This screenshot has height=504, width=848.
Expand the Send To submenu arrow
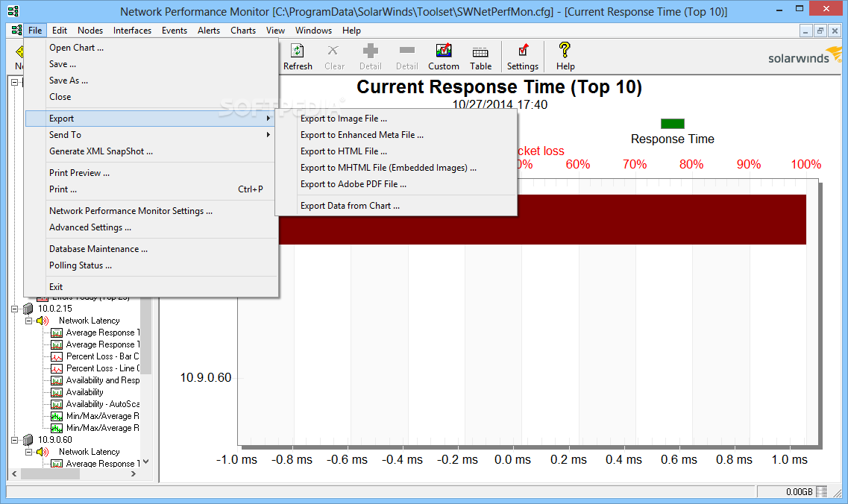point(268,135)
